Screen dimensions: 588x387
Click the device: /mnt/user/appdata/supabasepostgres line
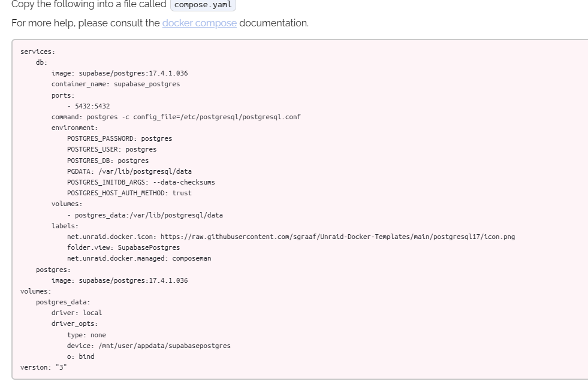point(149,346)
